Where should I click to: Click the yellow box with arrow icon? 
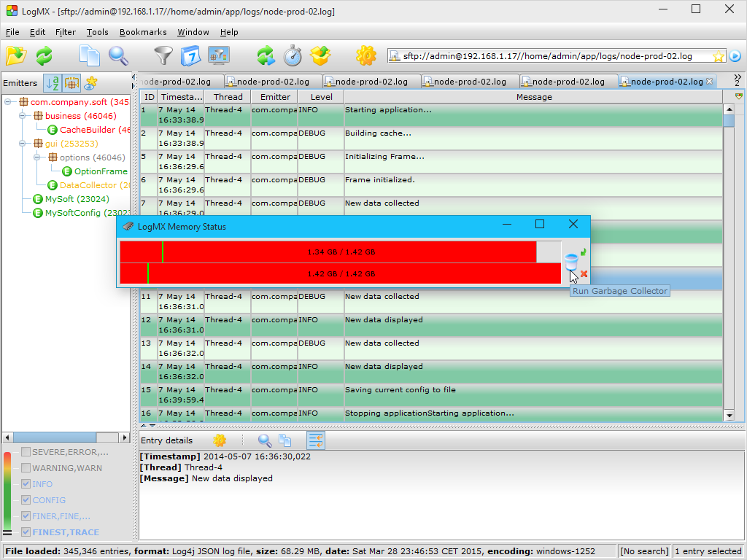[x=320, y=56]
